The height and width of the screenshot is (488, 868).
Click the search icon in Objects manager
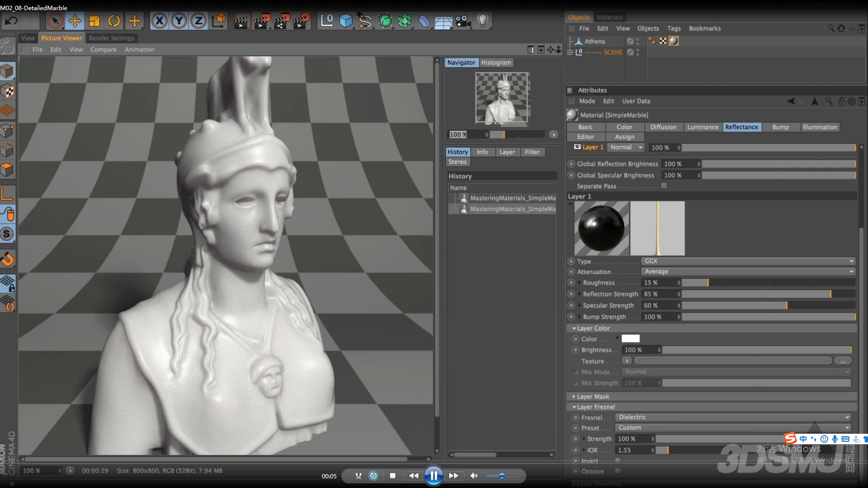coord(831,28)
